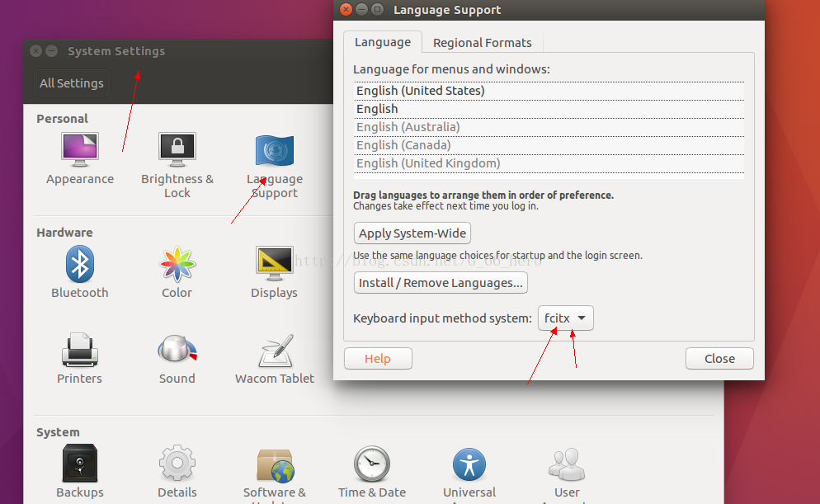Select the plain English language row
Screen dimensions: 820x504
549,109
